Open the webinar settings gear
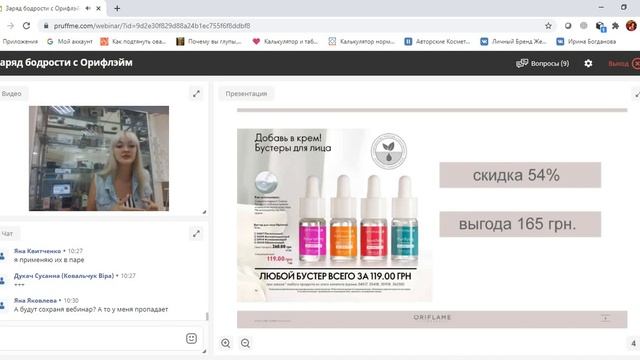The width and height of the screenshot is (640, 360). 588,63
